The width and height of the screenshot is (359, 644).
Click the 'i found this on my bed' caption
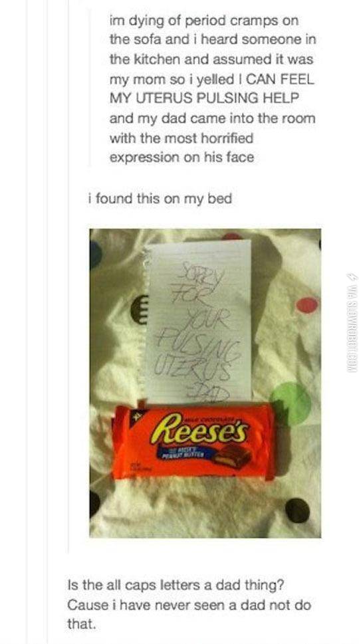(160, 199)
